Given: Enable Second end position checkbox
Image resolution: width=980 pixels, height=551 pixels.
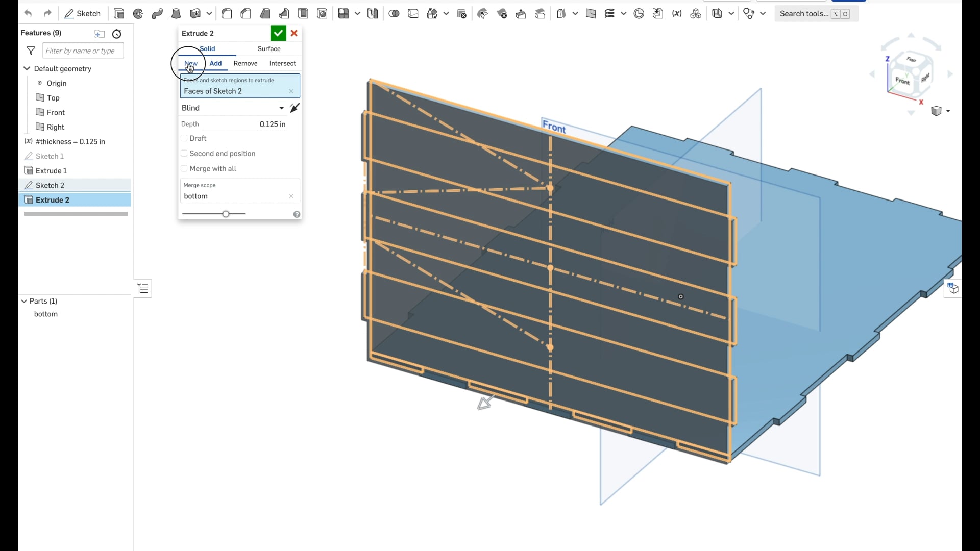Looking at the screenshot, I should pos(184,154).
